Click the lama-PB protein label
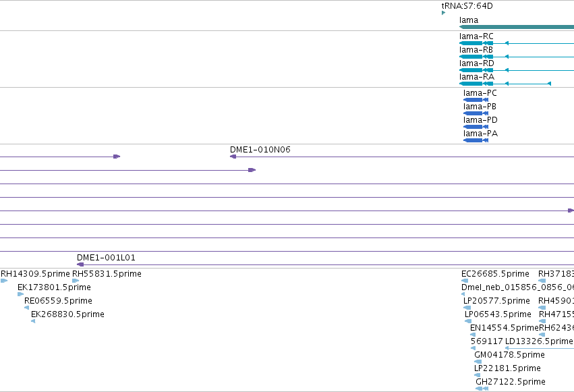Screen dimensions: 574x392 pos(480,107)
